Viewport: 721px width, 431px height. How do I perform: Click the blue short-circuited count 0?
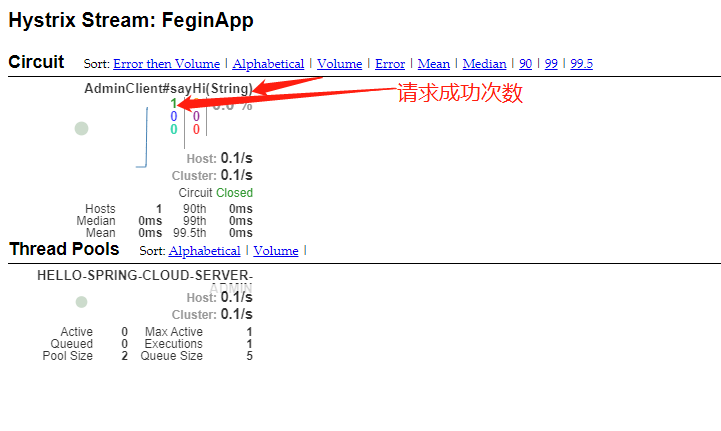174,116
